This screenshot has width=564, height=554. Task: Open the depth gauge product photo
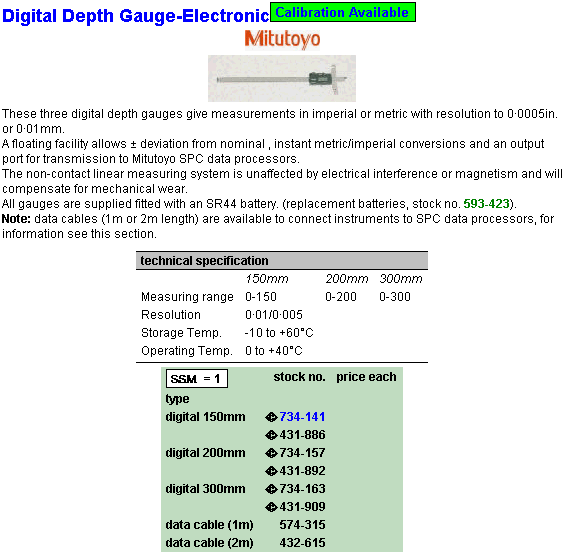(x=282, y=78)
